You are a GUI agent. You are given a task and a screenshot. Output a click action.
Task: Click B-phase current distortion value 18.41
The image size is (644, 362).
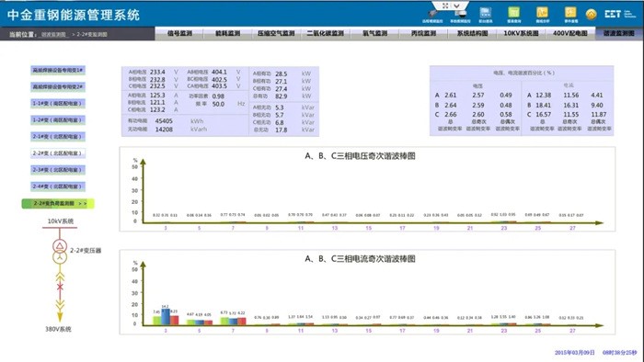tap(544, 106)
